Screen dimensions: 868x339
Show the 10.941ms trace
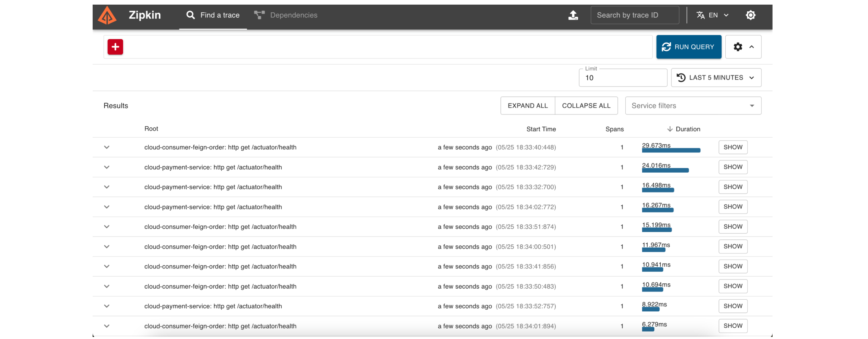point(733,266)
